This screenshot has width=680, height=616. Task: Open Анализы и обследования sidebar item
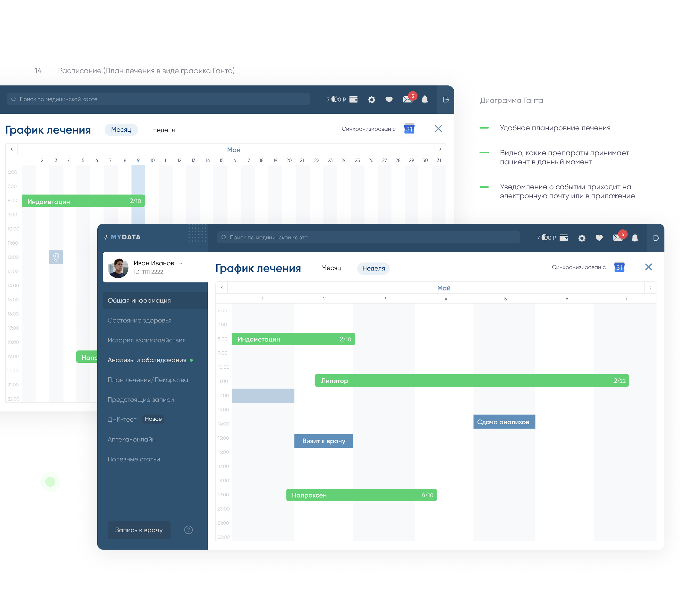(x=147, y=360)
